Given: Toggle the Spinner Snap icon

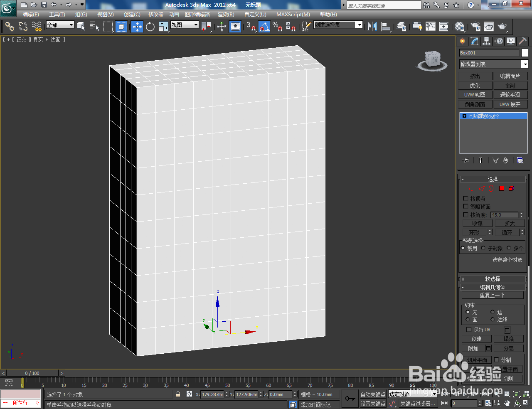Looking at the screenshot, I should coord(291,27).
